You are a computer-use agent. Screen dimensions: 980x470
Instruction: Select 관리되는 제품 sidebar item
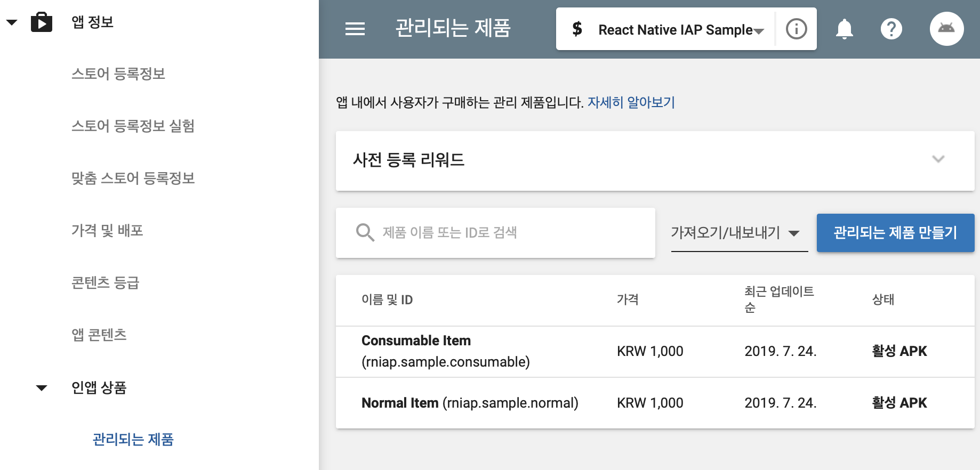pos(133,439)
